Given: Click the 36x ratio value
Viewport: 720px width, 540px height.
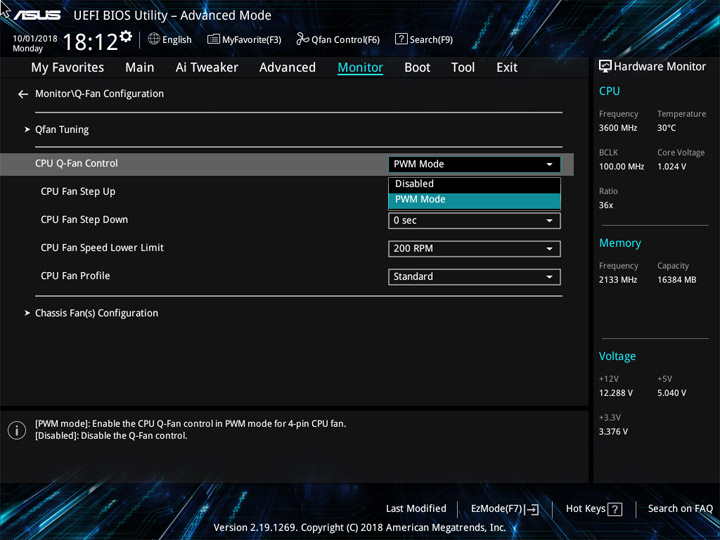Looking at the screenshot, I should pyautogui.click(x=606, y=205).
